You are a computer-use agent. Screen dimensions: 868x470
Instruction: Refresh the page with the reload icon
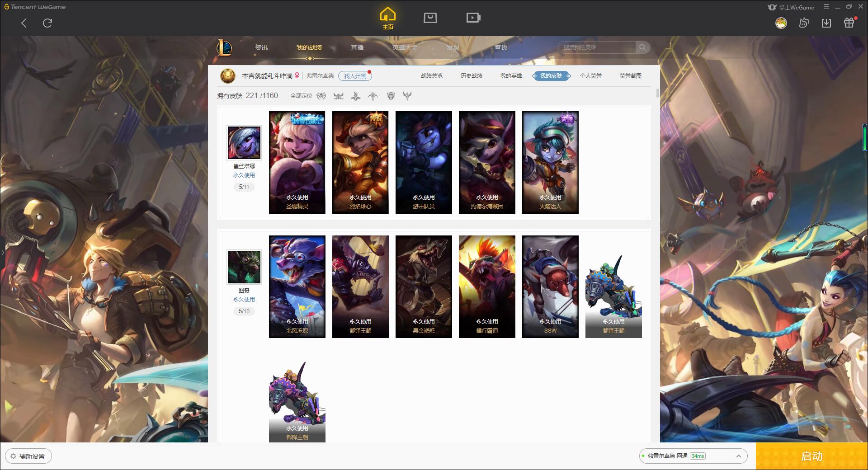pyautogui.click(x=47, y=23)
